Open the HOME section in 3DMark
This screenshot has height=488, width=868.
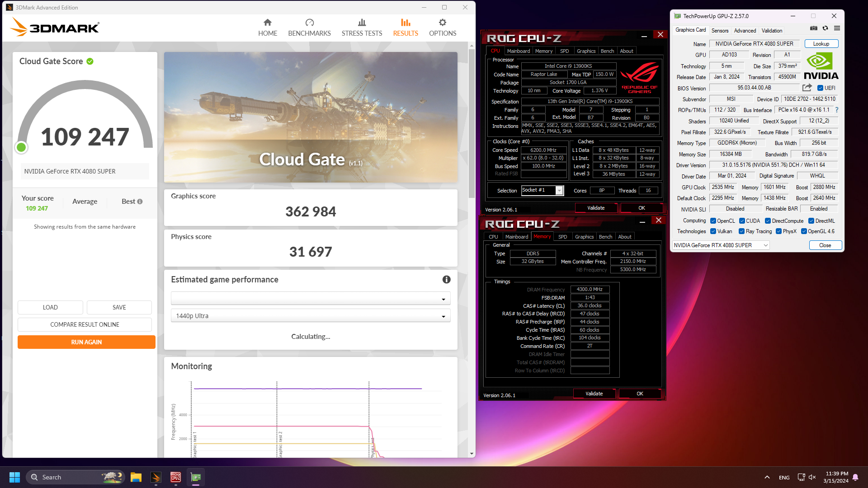click(268, 28)
